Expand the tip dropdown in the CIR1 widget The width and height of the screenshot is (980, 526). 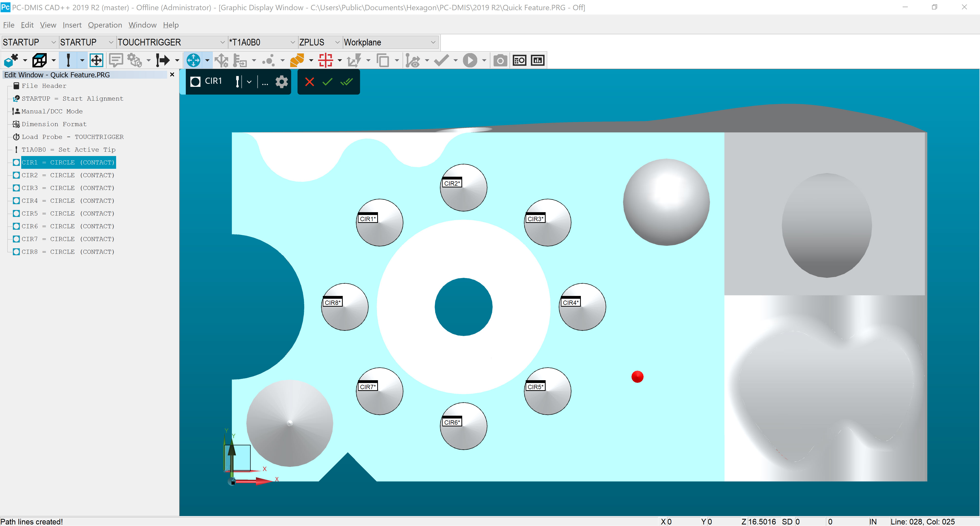[250, 81]
